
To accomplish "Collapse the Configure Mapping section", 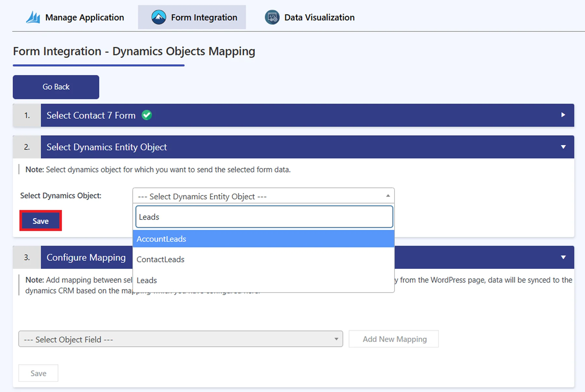I will (564, 257).
